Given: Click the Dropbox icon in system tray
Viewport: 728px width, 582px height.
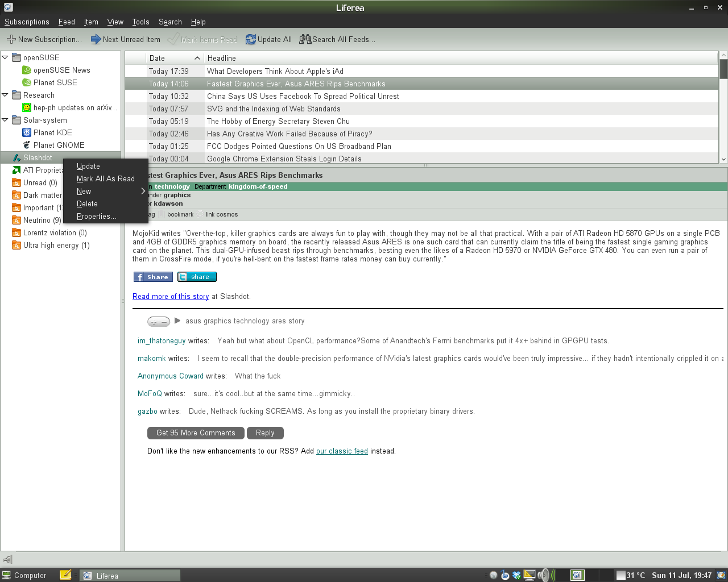Looking at the screenshot, I should pos(516,575).
